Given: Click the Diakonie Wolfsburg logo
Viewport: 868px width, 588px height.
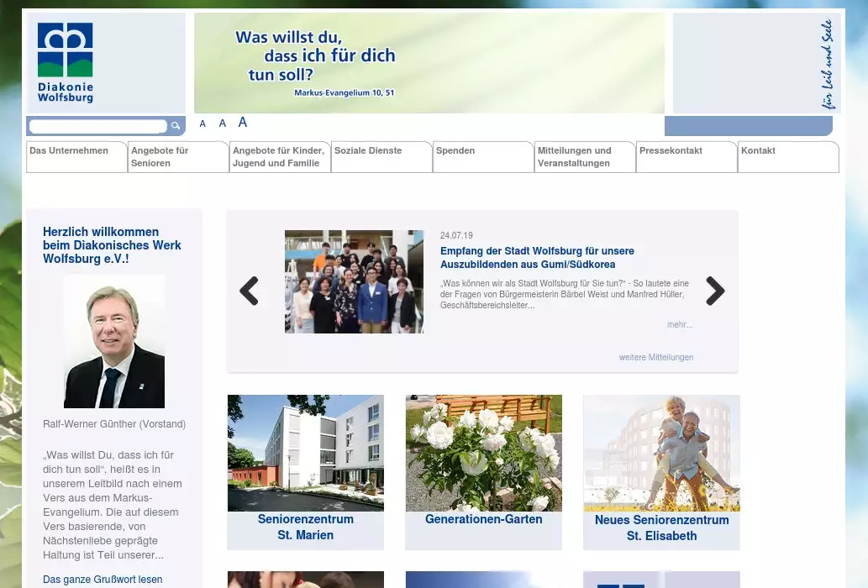Looking at the screenshot, I should (x=66, y=63).
